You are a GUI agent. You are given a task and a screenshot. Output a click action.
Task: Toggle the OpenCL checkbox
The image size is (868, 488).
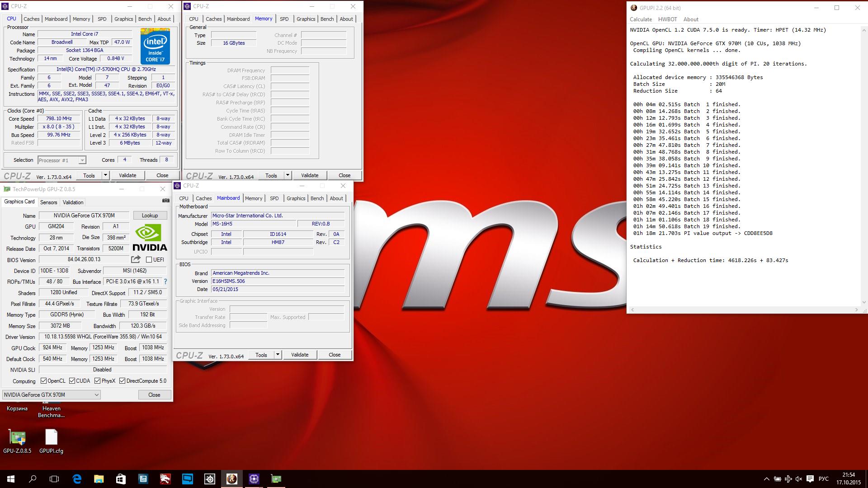[x=44, y=381]
